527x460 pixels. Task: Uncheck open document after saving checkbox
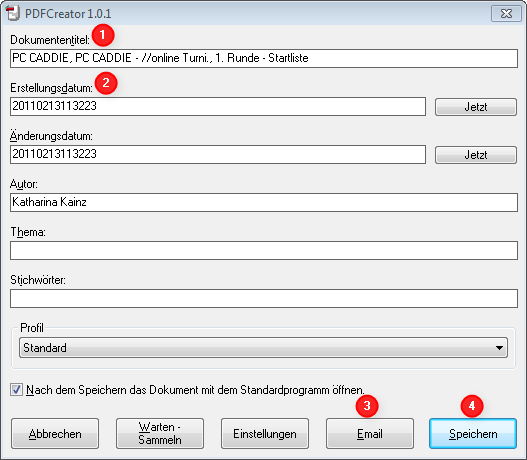[16, 390]
